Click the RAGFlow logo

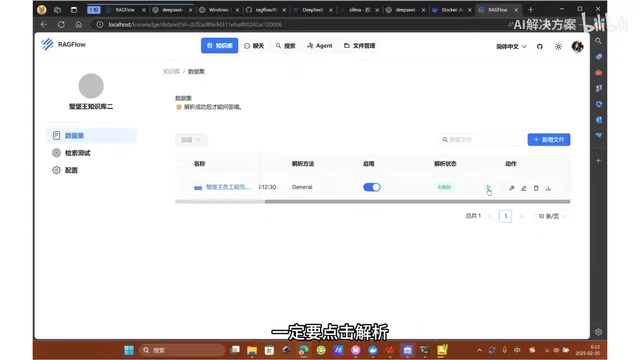tap(63, 44)
